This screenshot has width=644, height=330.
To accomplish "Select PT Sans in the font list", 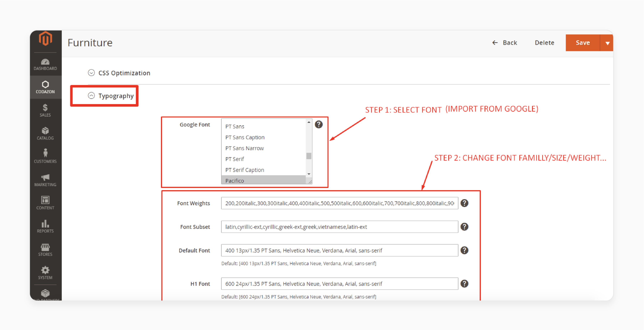I will 263,126.
